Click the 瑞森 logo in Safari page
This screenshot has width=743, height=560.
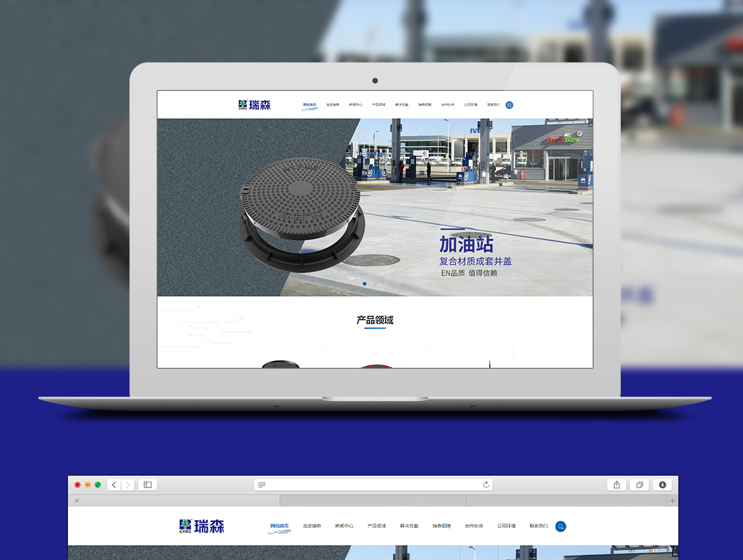point(202,526)
